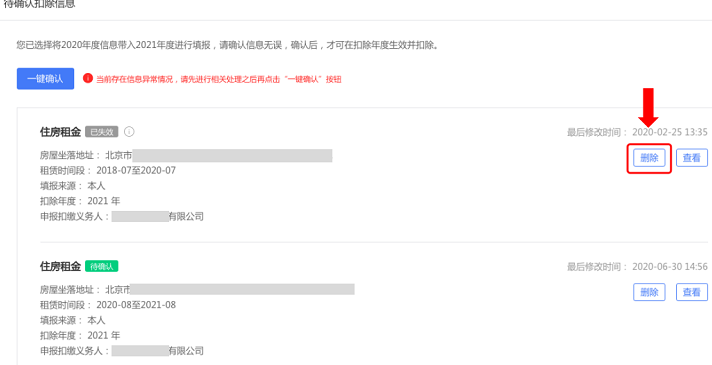View the expired 住房租金 entry details
This screenshot has height=365, width=712.
pyautogui.click(x=692, y=158)
